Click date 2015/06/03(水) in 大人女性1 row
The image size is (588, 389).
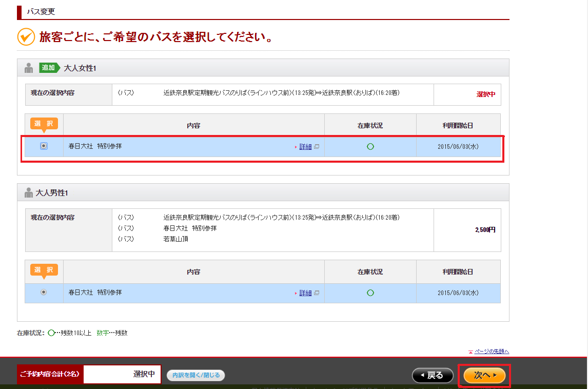click(458, 147)
